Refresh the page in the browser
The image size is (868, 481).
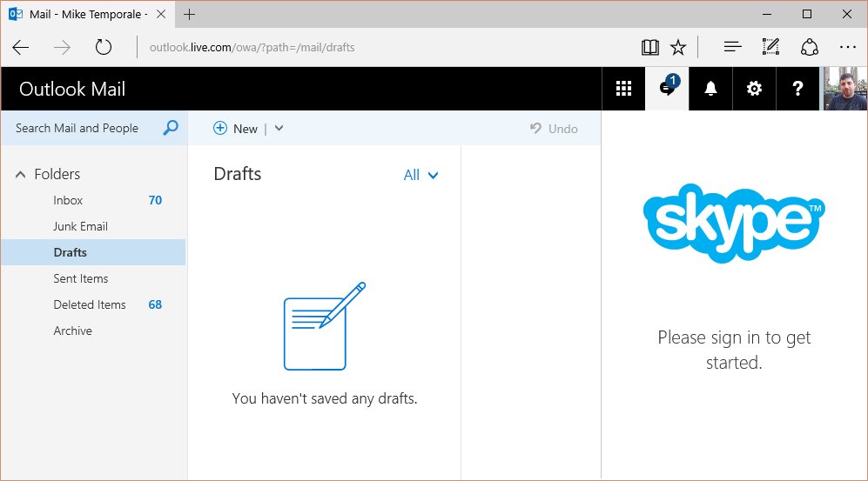coord(104,47)
